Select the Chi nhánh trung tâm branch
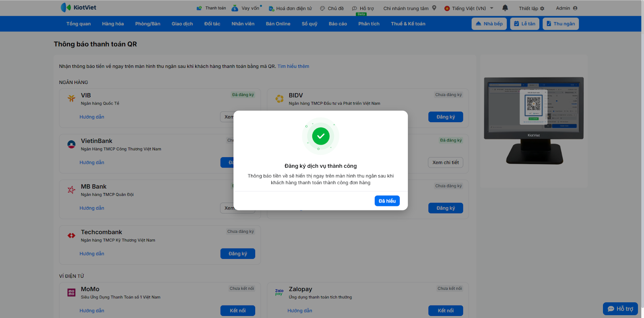The width and height of the screenshot is (644, 318). pos(410,8)
